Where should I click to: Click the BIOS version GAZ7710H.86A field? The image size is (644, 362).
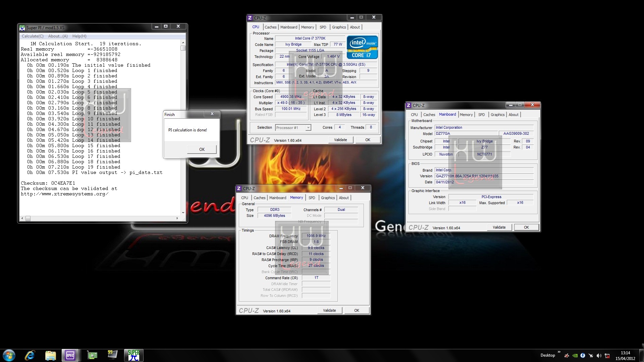tap(484, 176)
